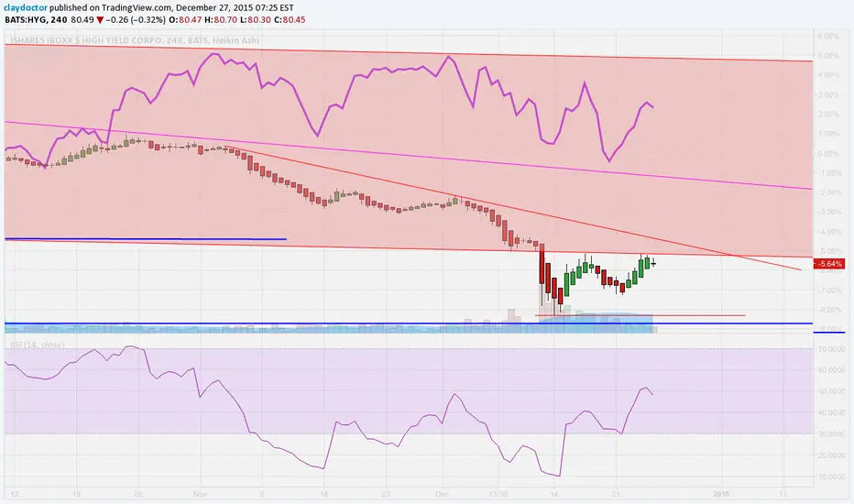
Task: Click the -7.00% price axis label
Action: 827,290
